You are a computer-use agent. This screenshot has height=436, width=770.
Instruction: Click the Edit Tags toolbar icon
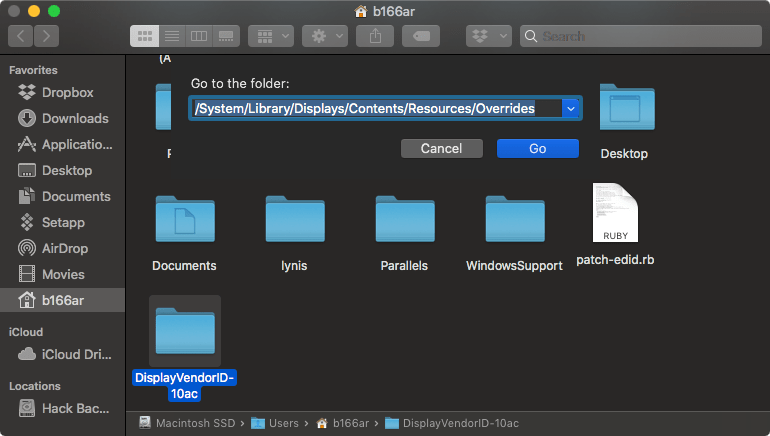click(x=421, y=36)
